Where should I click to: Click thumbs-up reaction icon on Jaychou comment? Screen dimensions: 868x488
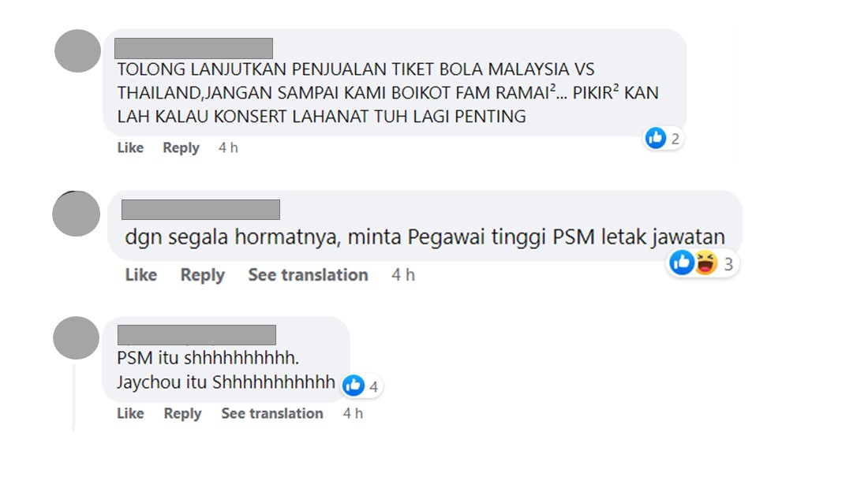(354, 386)
